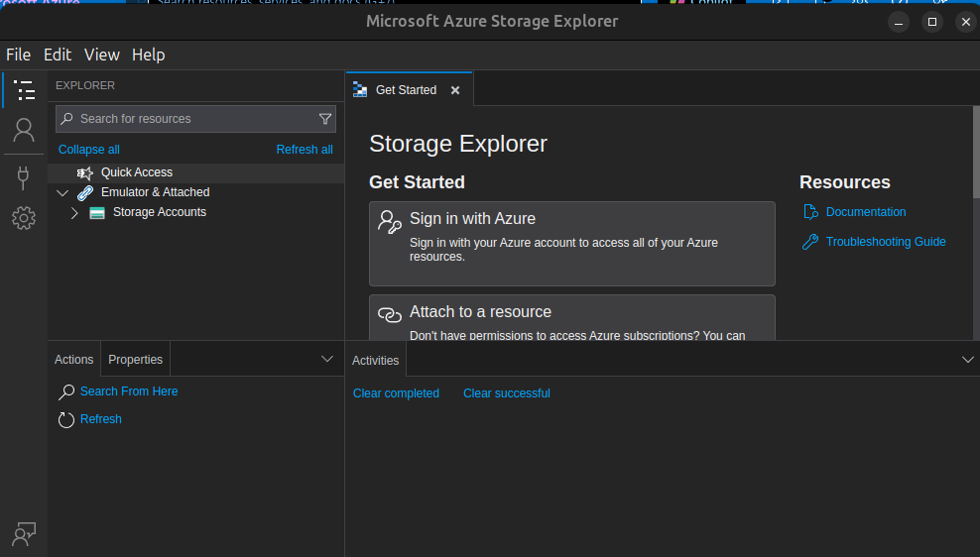The image size is (980, 557).
Task: Collapse the Actions/Properties panel chevron
Action: pyautogui.click(x=327, y=359)
